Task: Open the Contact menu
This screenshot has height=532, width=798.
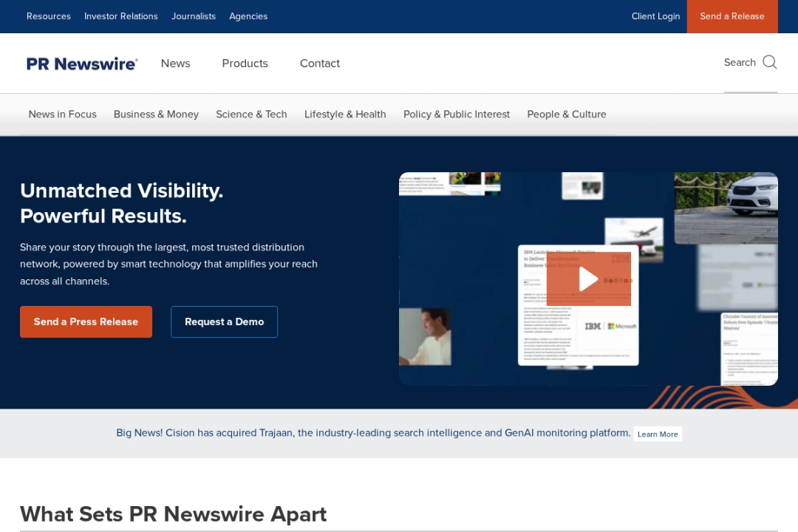Action: click(319, 64)
